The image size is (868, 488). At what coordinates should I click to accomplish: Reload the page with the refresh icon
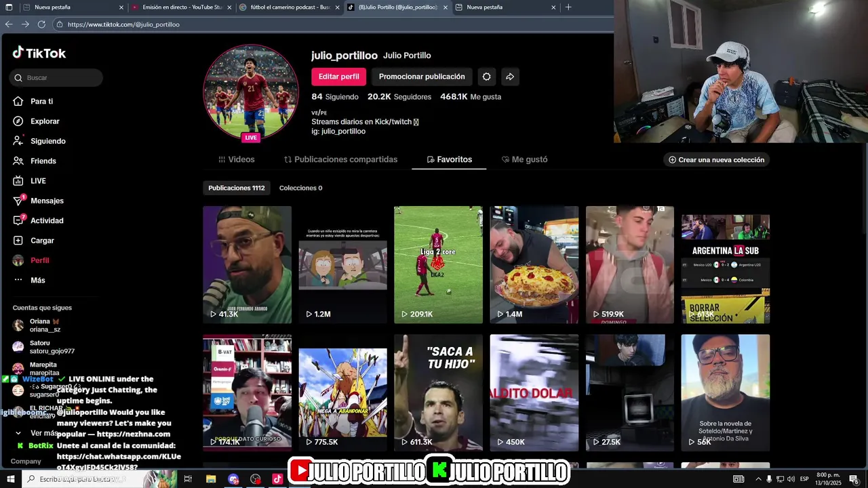pyautogui.click(x=41, y=24)
